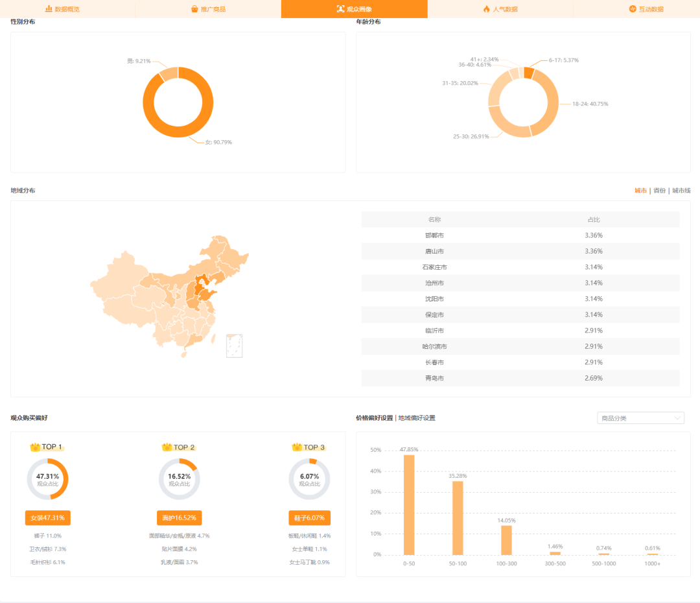This screenshot has height=603, width=700.
Task: Click the 卫衣/绒衫 7.3% subcategory
Action: 48,549
